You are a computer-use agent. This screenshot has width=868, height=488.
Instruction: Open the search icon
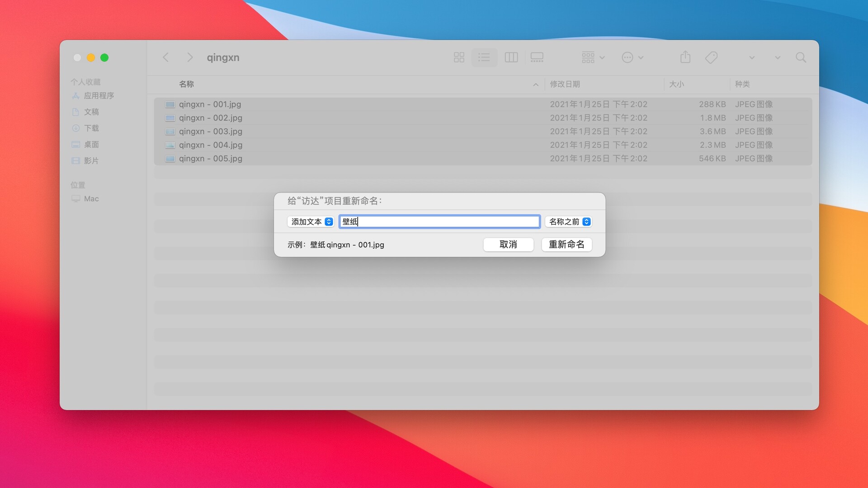[x=801, y=58]
